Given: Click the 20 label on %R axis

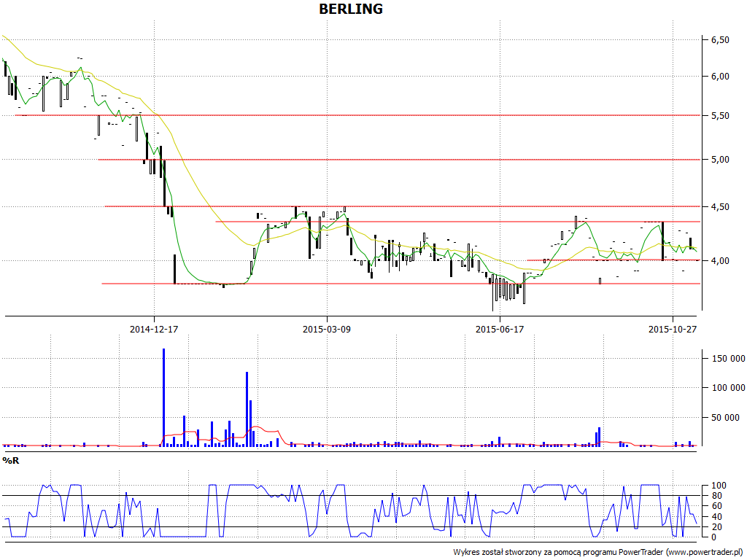Looking at the screenshot, I should click(x=716, y=527).
